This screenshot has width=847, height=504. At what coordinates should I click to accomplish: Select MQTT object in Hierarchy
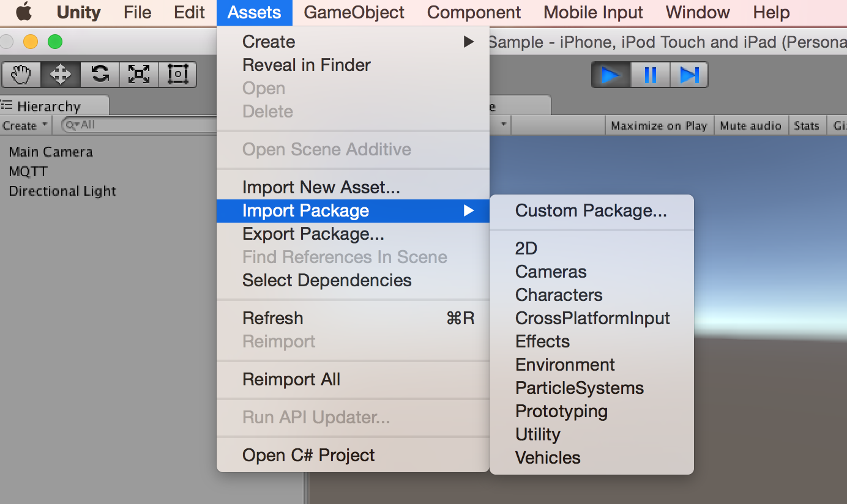(28, 171)
